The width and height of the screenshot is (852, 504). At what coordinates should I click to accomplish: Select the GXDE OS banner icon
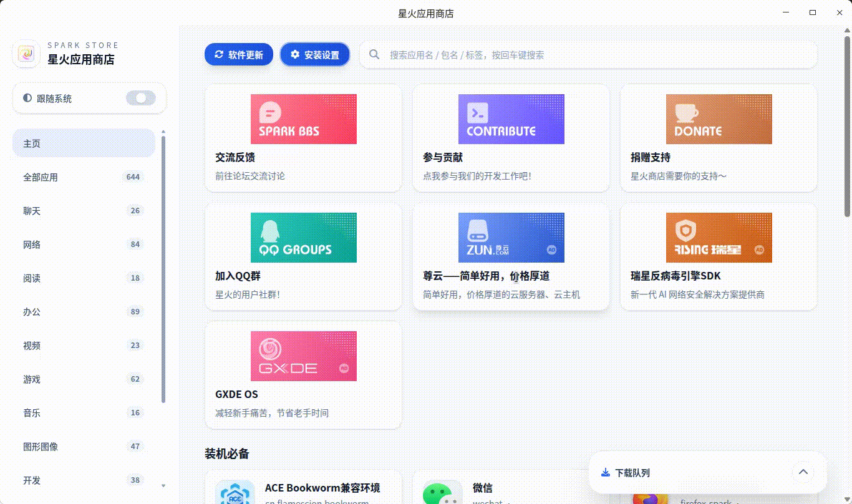[x=304, y=356]
